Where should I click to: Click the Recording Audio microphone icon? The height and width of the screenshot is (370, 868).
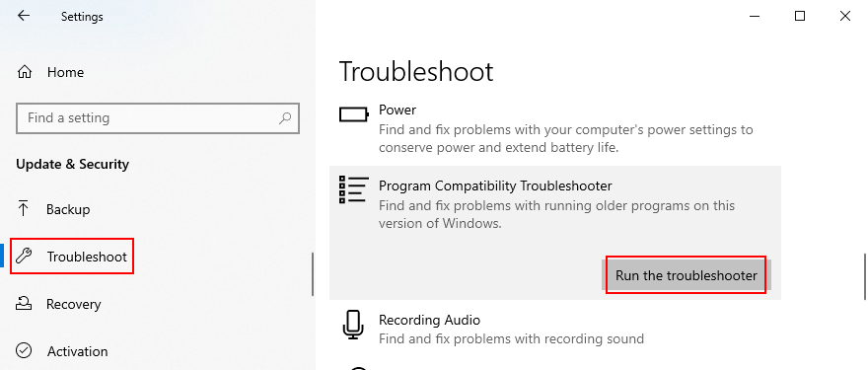353,326
